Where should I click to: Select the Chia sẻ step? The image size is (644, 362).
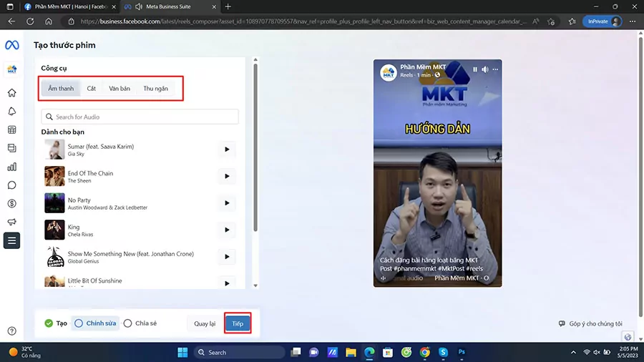[140, 323]
